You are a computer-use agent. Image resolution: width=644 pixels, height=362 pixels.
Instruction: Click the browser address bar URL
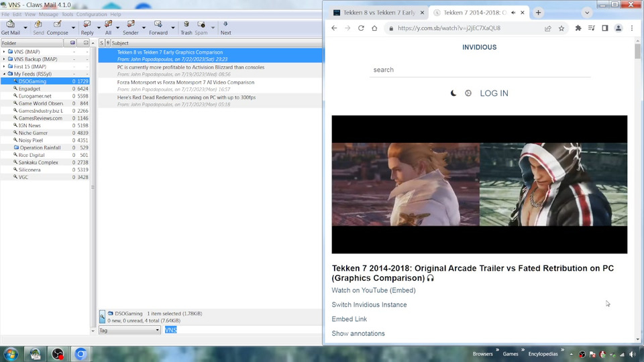point(449,28)
